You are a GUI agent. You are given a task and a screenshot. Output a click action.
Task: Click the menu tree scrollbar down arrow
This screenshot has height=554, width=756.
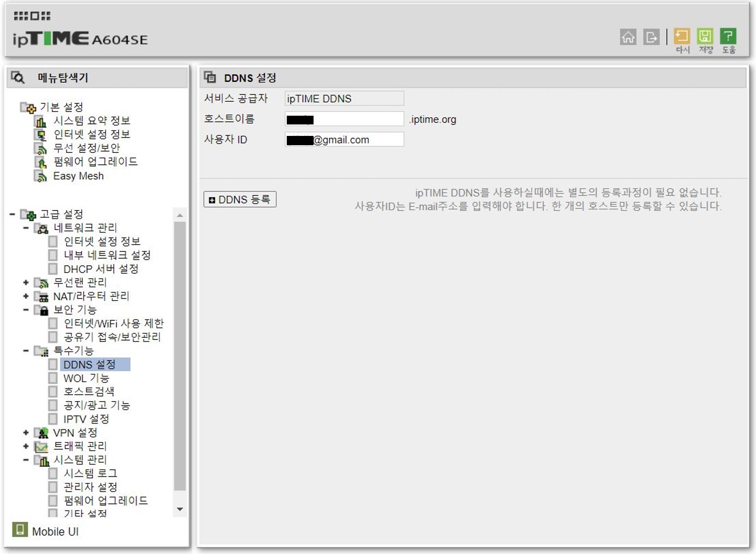(x=180, y=509)
